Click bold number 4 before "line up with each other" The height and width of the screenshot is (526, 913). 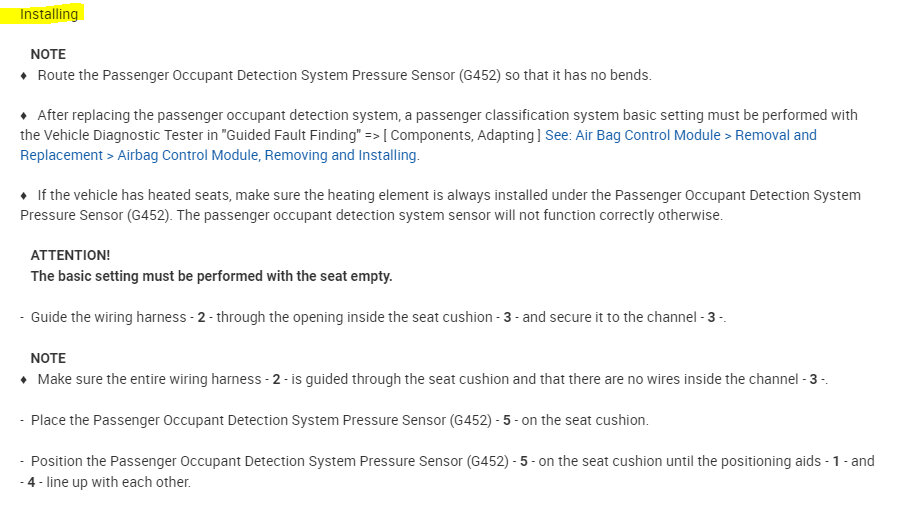click(x=31, y=482)
